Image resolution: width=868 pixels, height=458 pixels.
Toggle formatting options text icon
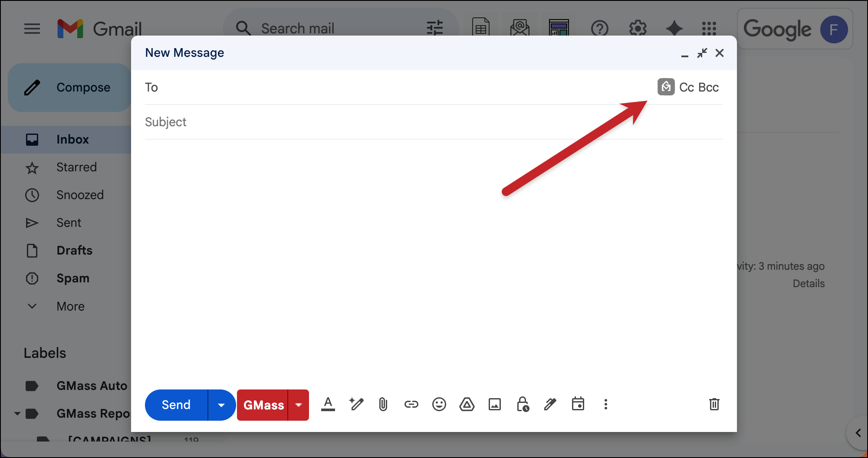click(x=328, y=405)
